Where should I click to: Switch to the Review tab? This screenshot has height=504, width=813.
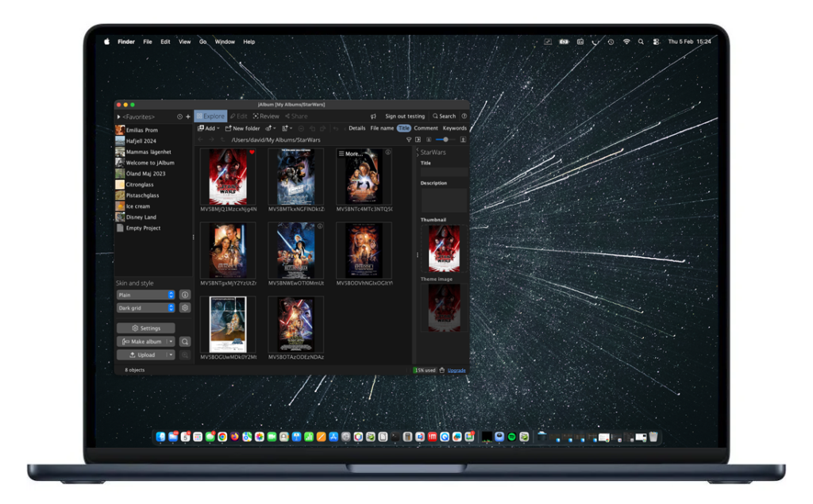point(266,116)
